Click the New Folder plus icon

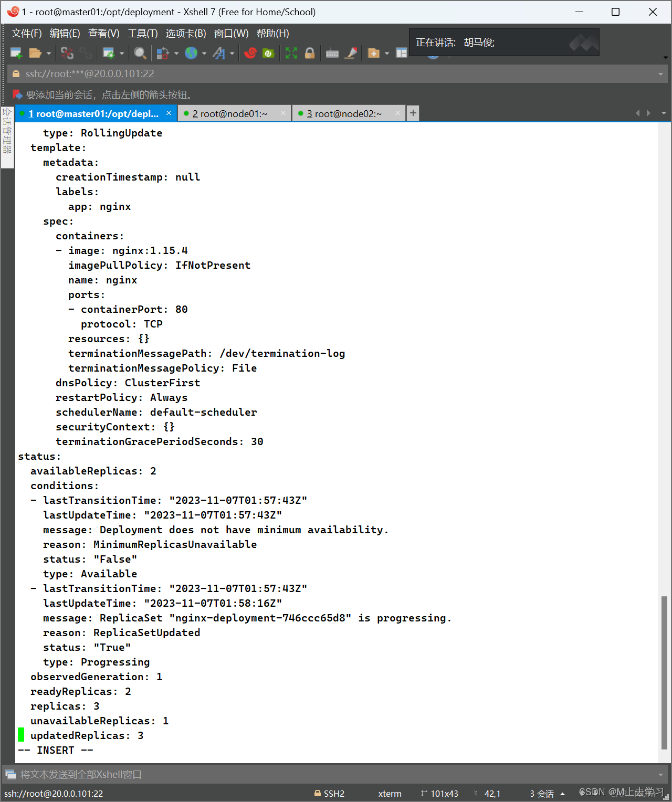click(374, 53)
